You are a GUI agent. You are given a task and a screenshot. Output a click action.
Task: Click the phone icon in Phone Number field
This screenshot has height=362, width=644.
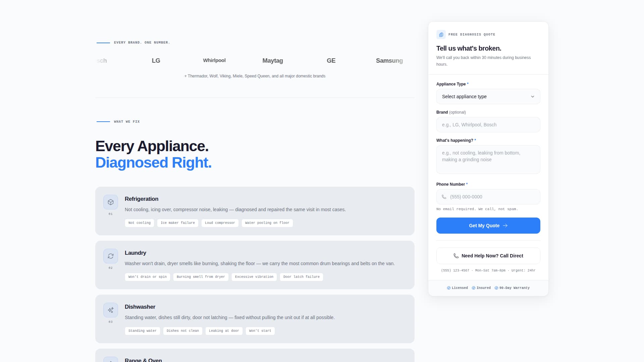click(444, 197)
